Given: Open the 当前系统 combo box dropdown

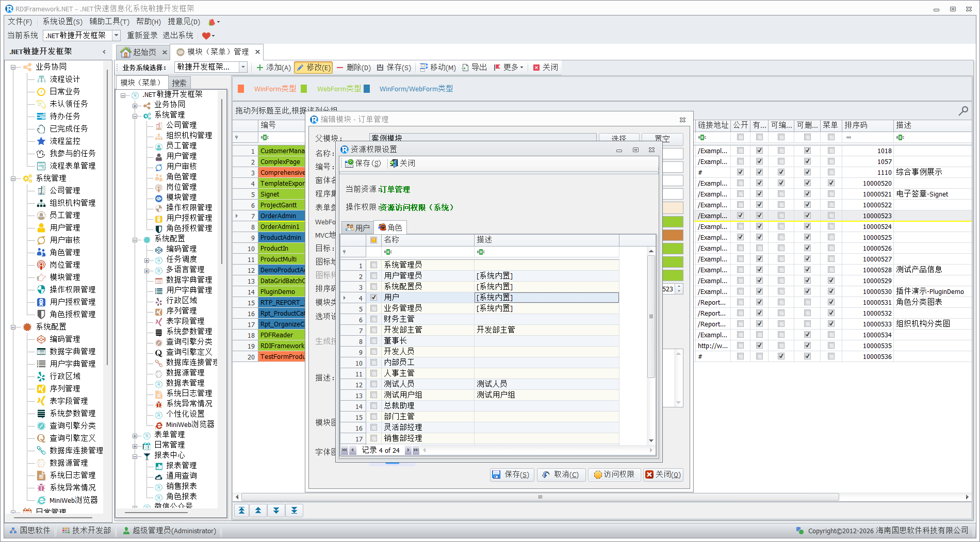Looking at the screenshot, I should point(116,36).
